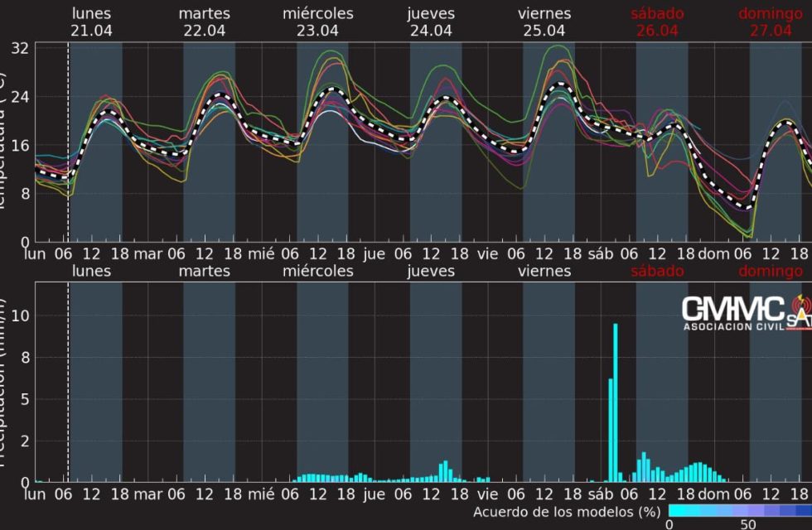Select the lunes 21.04 header label
The width and height of the screenshot is (812, 530).
pos(91,22)
